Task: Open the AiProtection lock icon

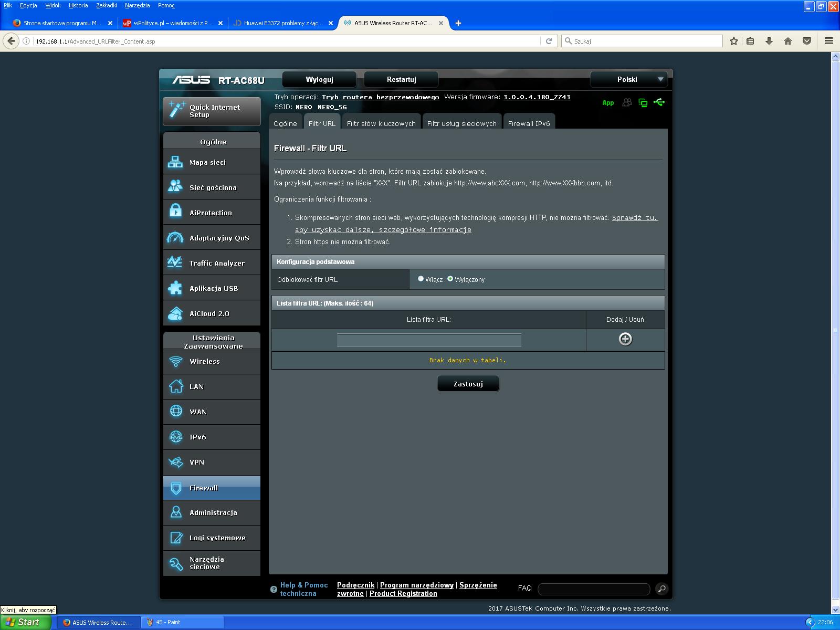Action: point(175,212)
